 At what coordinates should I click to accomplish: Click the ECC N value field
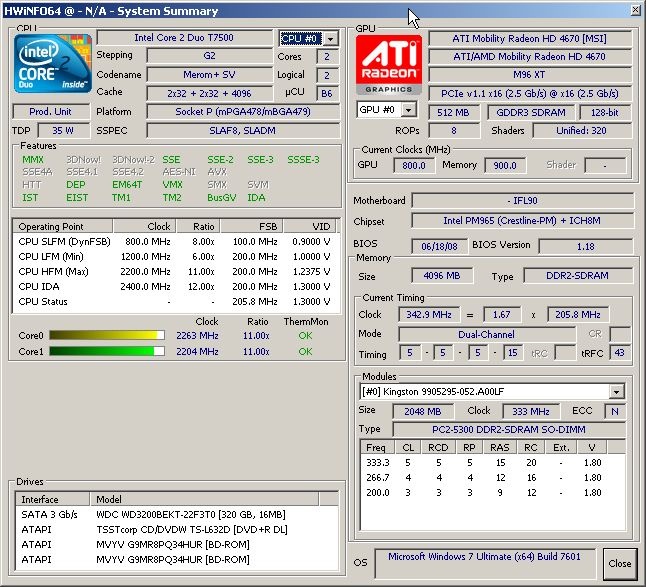tap(615, 411)
